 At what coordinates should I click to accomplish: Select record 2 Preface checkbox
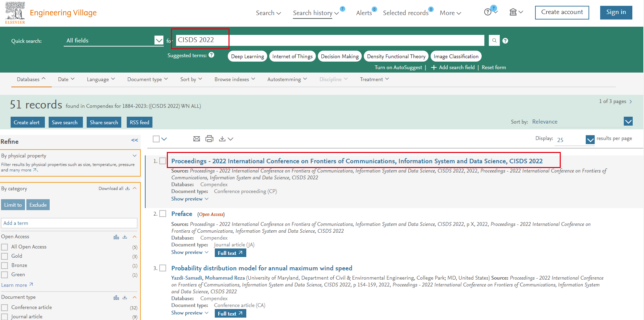[x=163, y=214]
